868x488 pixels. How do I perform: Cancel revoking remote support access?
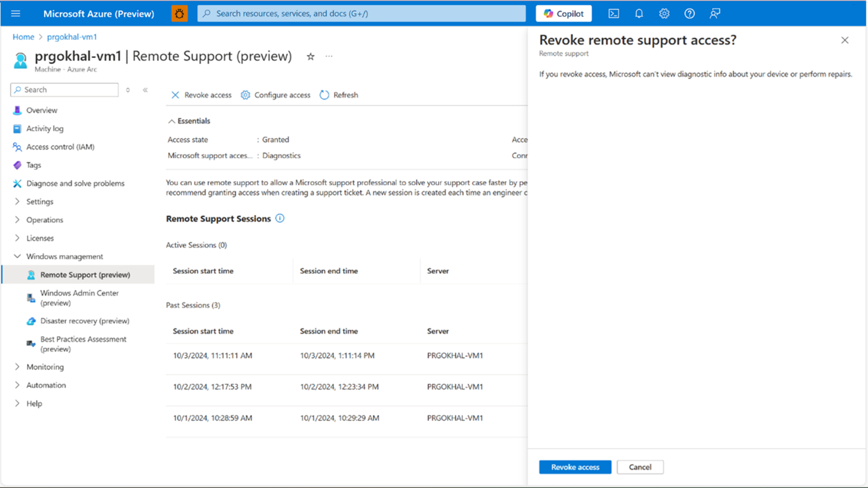pyautogui.click(x=640, y=467)
